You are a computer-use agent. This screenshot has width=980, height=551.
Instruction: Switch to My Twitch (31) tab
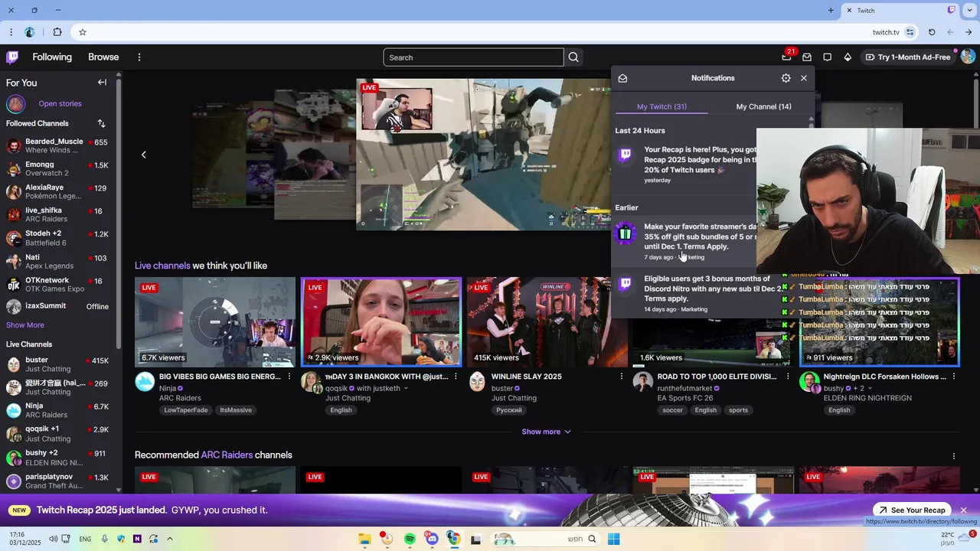pos(661,106)
